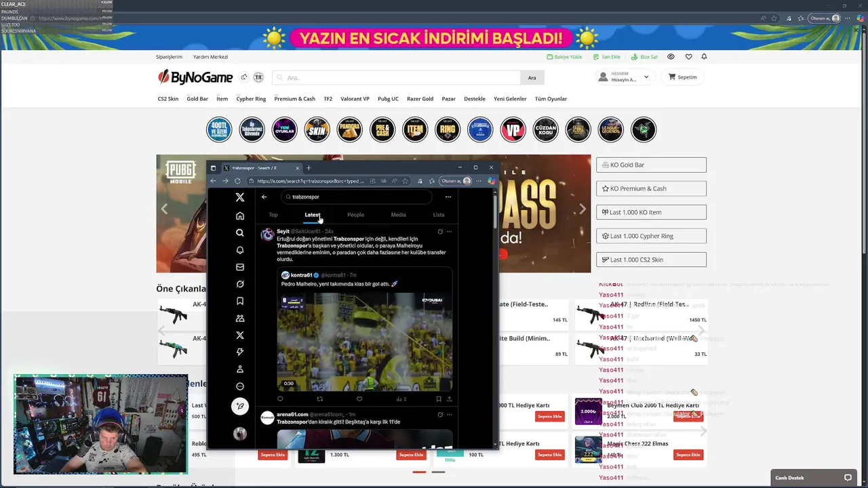This screenshot has width=868, height=488.
Task: Open Tüm Oyunlar menu item
Action: pyautogui.click(x=551, y=99)
